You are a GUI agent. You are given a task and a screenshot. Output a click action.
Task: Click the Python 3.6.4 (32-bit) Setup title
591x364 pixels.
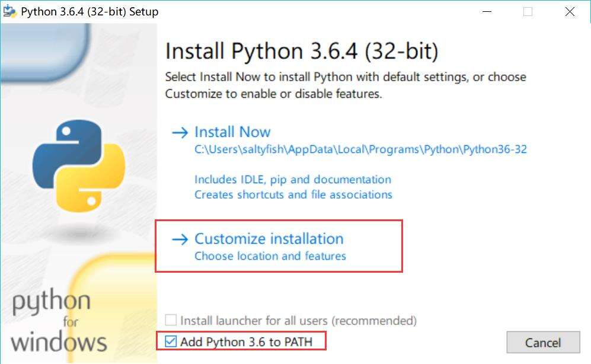pos(90,12)
